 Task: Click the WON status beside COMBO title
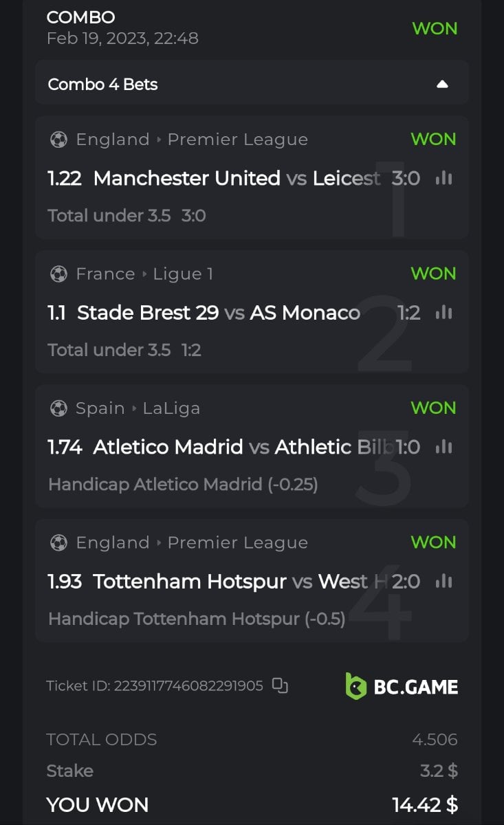pos(435,29)
